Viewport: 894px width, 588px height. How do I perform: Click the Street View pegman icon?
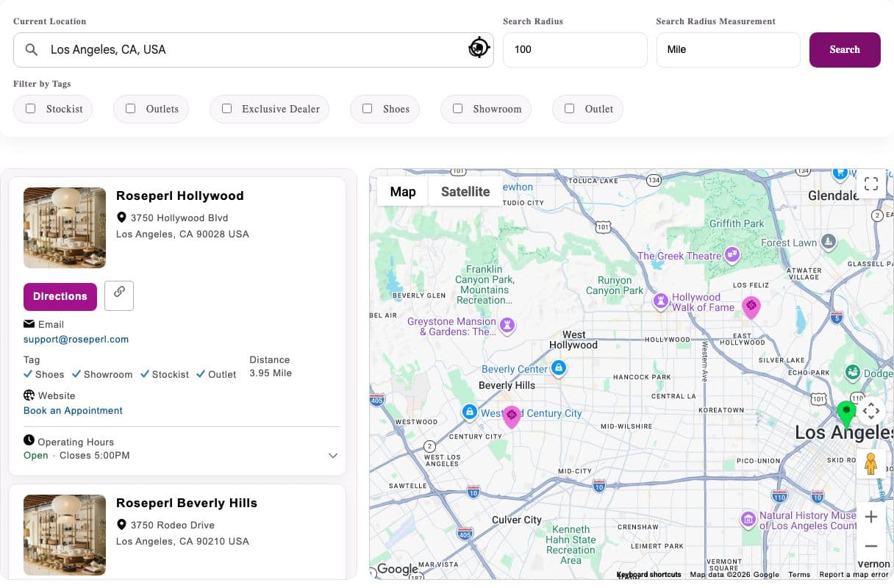(x=870, y=464)
